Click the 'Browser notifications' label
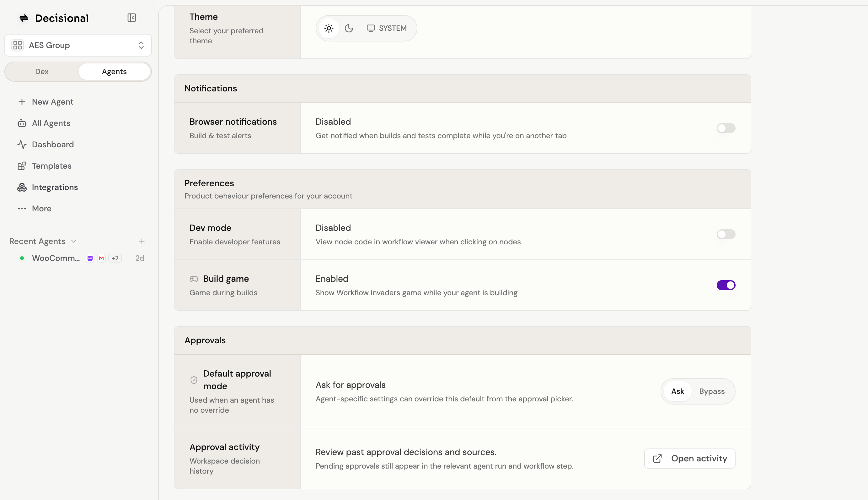 click(233, 122)
